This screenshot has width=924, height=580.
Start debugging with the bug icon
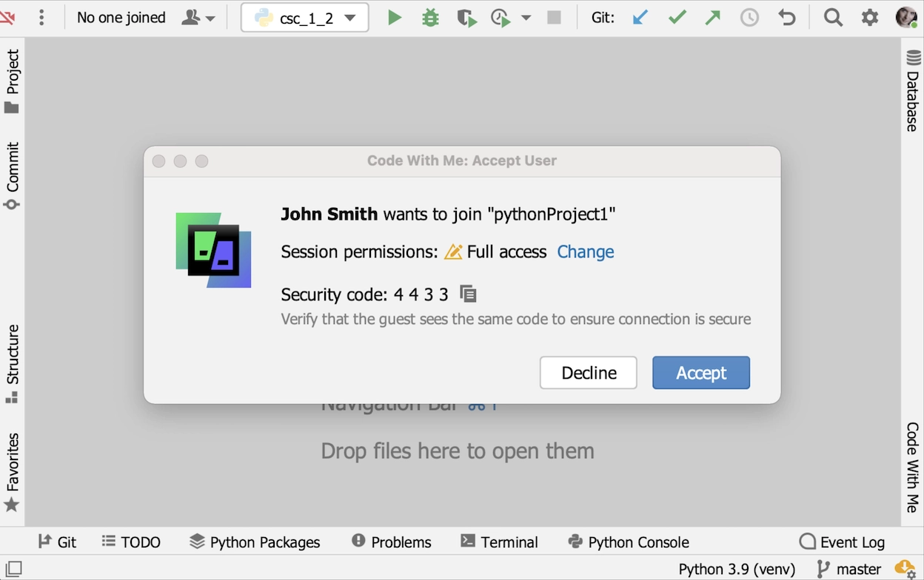pos(430,18)
